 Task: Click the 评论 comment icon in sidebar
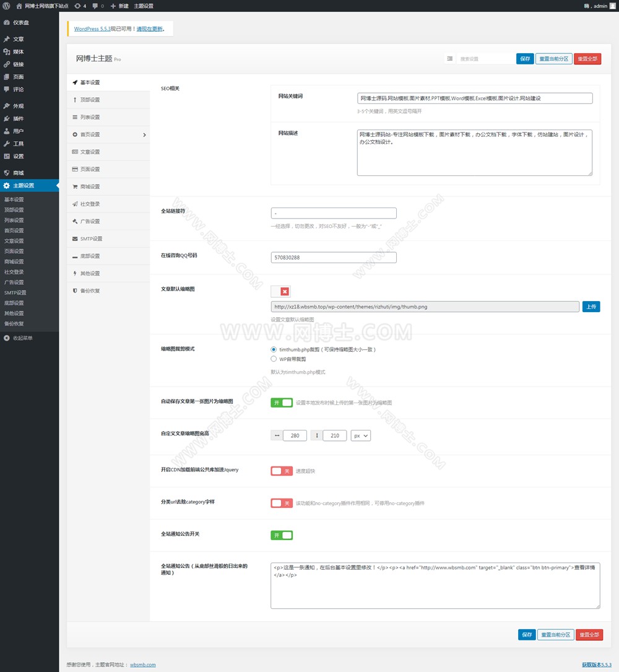(6, 89)
